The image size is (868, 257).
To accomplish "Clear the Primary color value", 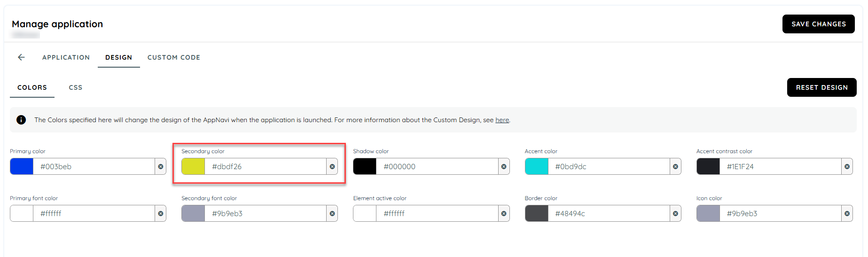I will tap(161, 167).
